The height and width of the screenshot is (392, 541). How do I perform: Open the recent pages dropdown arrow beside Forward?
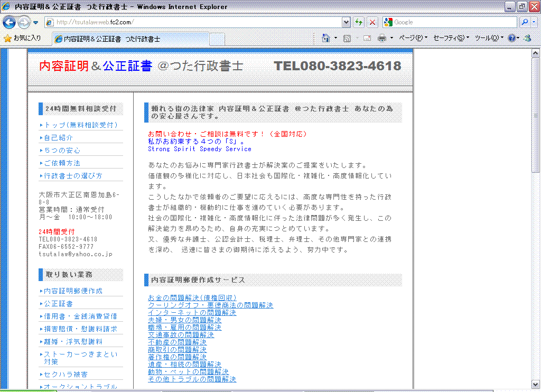point(36,22)
